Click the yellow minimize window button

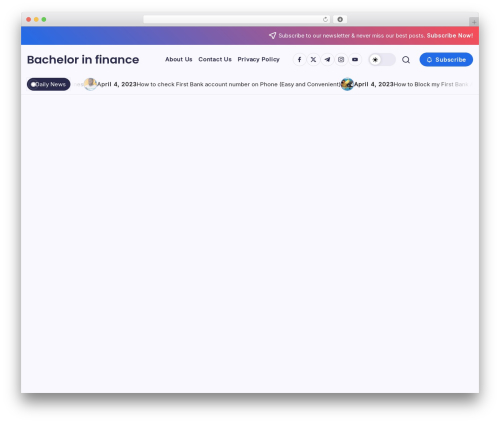point(36,19)
